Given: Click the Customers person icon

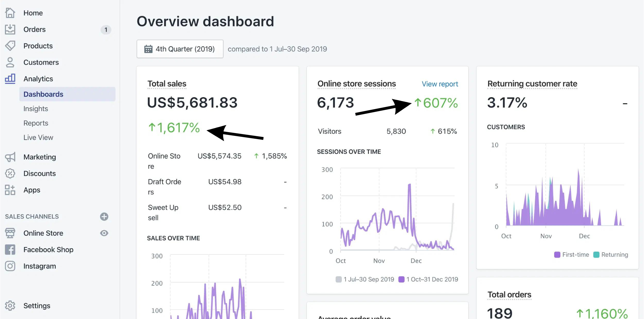Looking at the screenshot, I should point(10,62).
